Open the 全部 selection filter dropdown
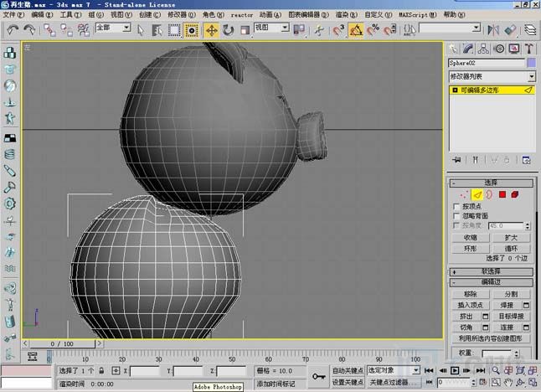The width and height of the screenshot is (541, 392). tap(113, 28)
